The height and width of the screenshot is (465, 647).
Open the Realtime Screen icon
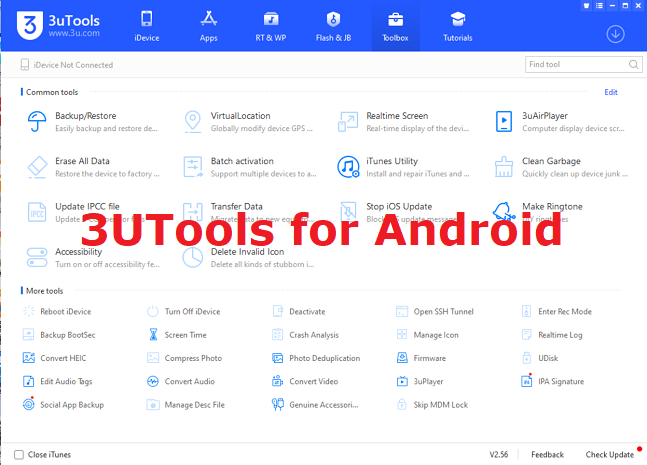tap(348, 121)
